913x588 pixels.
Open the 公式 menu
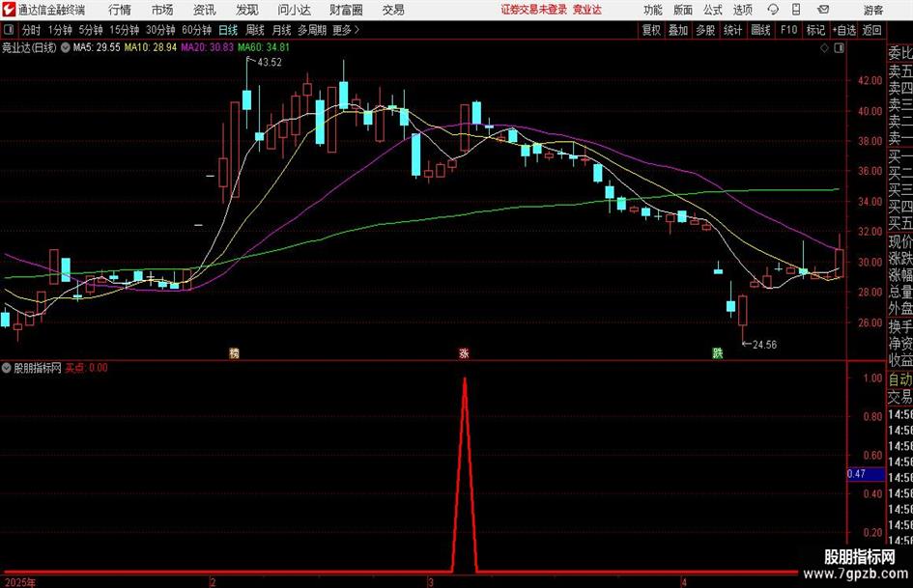coord(712,10)
